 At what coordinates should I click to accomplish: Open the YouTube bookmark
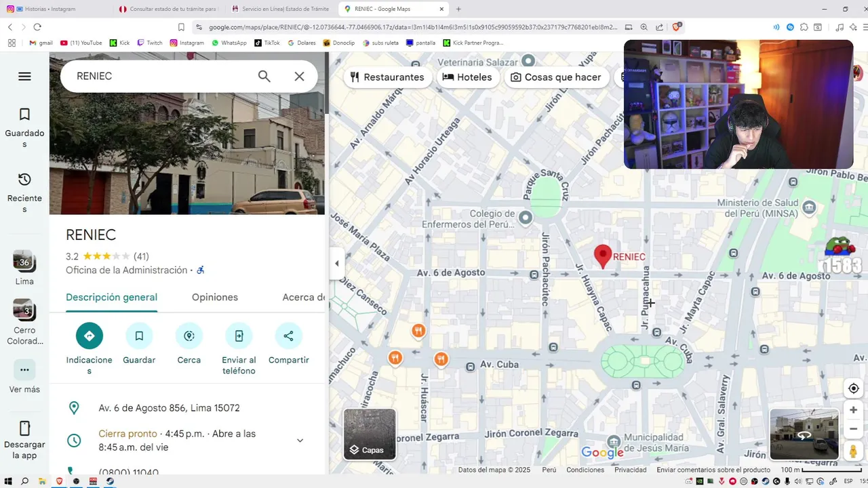coord(81,43)
